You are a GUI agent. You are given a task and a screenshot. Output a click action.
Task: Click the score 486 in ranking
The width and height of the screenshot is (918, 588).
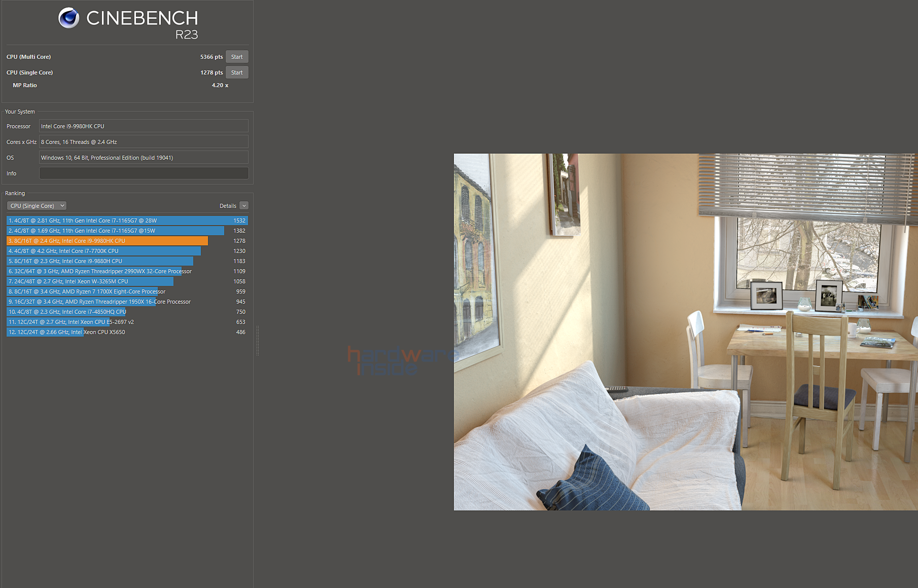tap(241, 332)
